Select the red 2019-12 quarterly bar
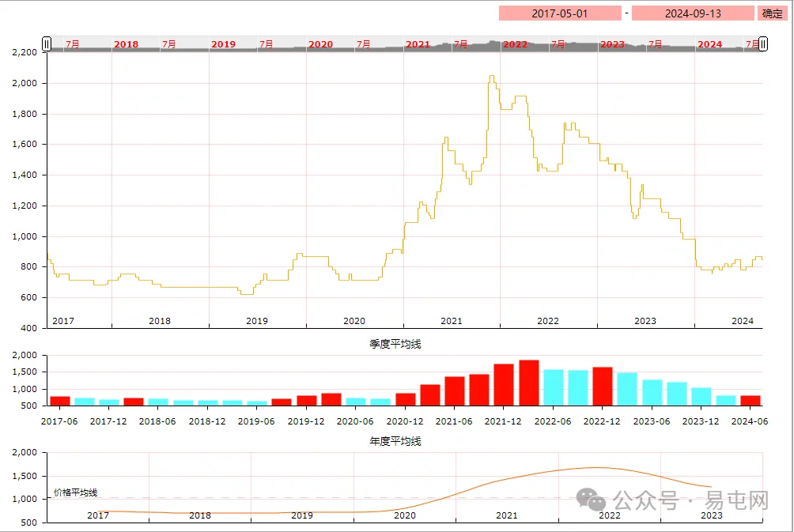The width and height of the screenshot is (794, 532). pos(307,401)
